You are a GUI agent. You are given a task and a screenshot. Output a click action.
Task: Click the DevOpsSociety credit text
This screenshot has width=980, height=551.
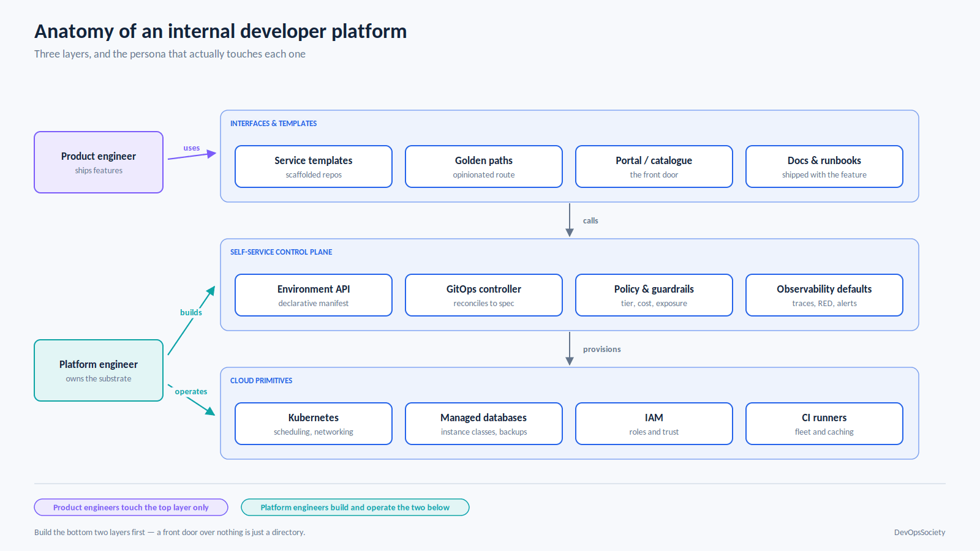920,533
